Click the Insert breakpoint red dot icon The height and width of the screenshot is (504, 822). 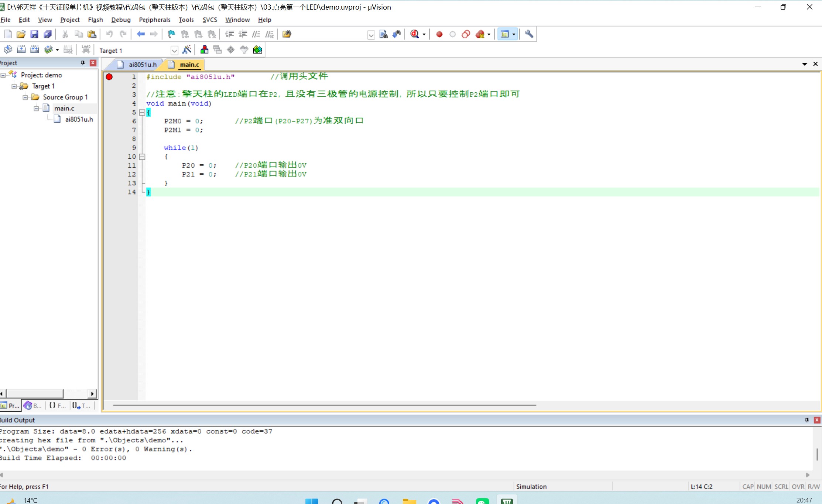click(439, 34)
